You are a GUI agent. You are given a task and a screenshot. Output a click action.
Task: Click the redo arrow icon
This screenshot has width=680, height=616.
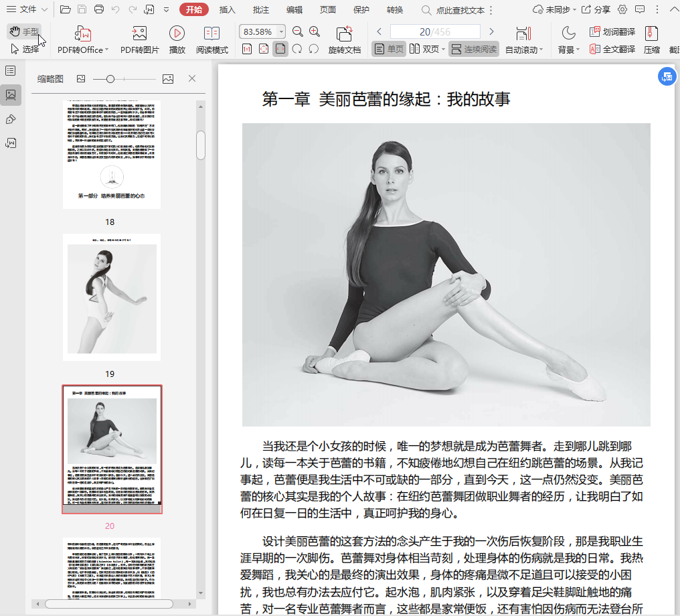pyautogui.click(x=133, y=9)
